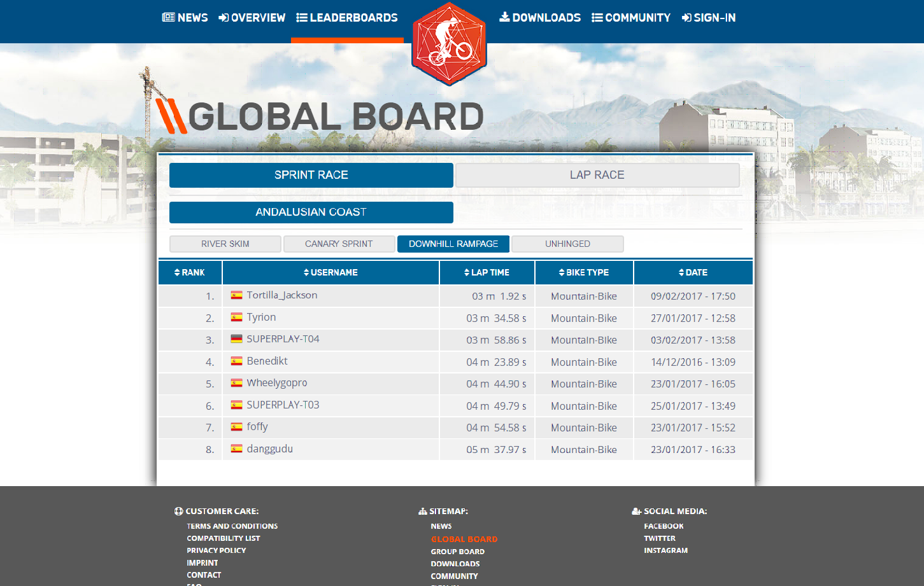Open Global Board in the sitemap
The height and width of the screenshot is (586, 924).
[x=464, y=539]
